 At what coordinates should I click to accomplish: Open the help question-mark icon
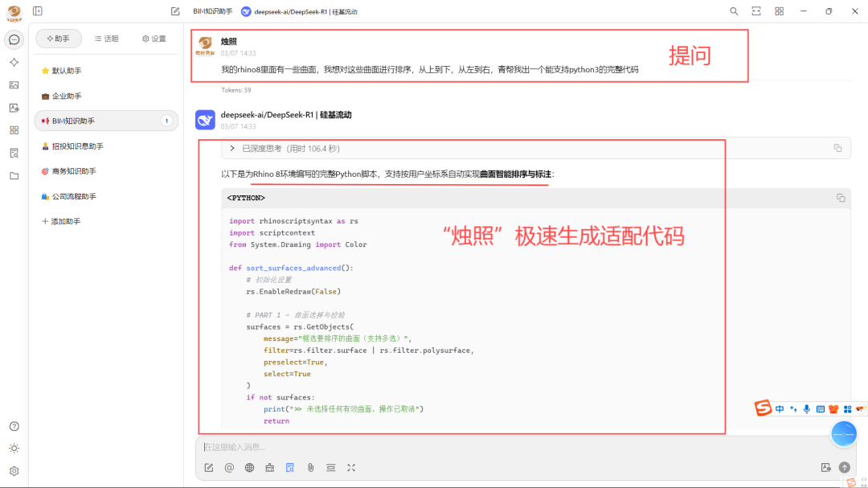(14, 426)
